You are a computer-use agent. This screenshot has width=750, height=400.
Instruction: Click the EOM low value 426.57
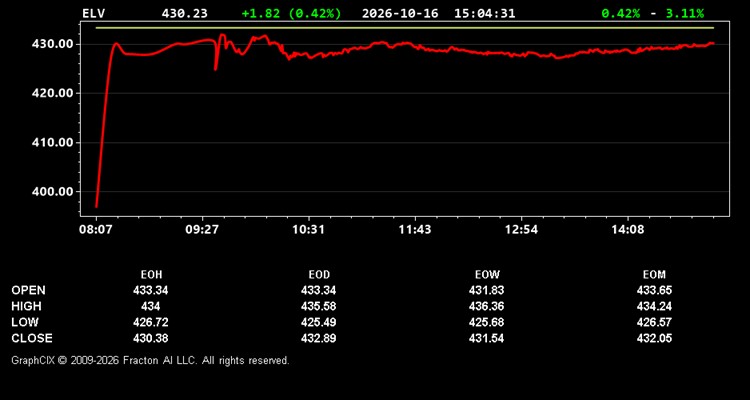point(654,322)
